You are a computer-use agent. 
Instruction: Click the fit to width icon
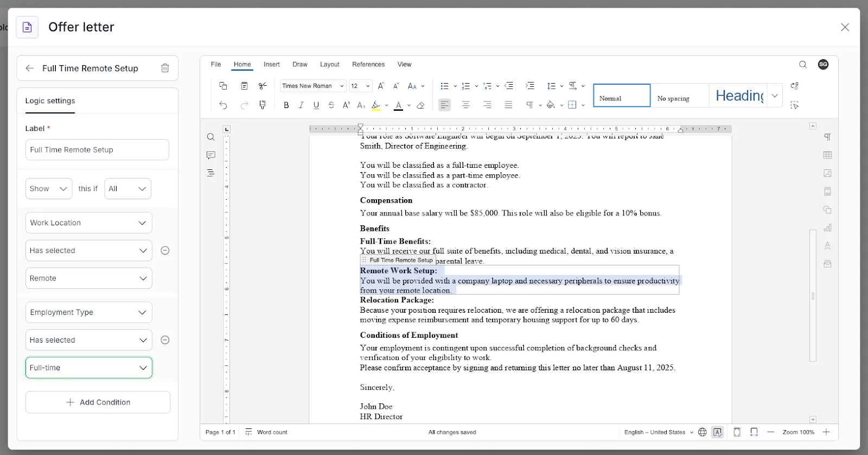tap(754, 432)
